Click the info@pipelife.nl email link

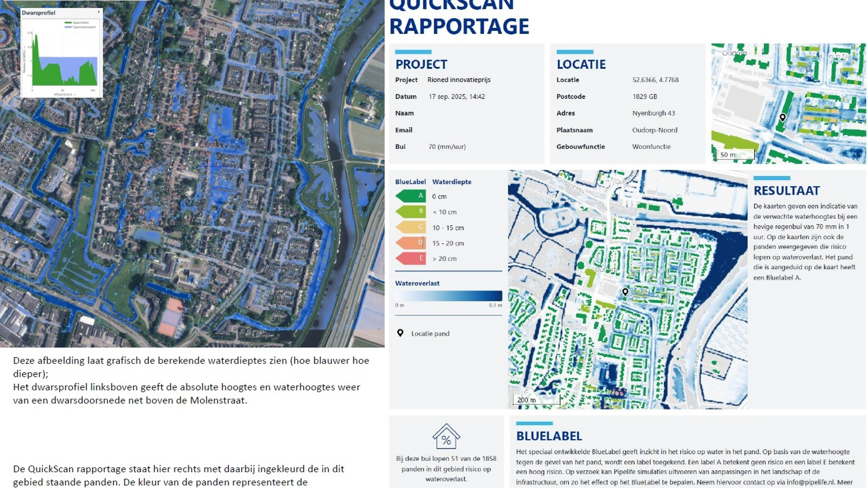810,482
